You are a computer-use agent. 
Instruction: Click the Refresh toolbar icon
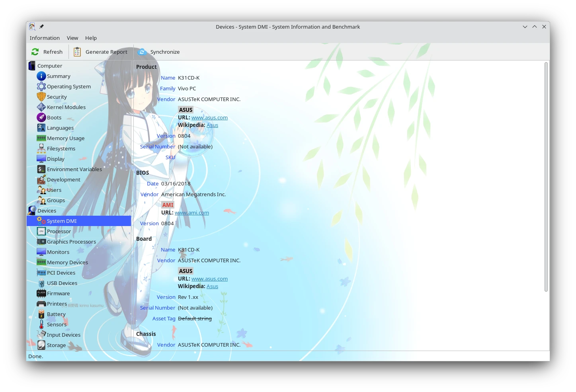coord(35,52)
